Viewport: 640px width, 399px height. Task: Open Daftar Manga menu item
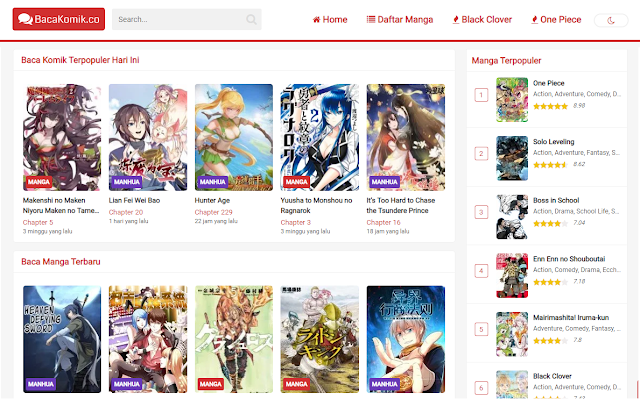coord(400,20)
